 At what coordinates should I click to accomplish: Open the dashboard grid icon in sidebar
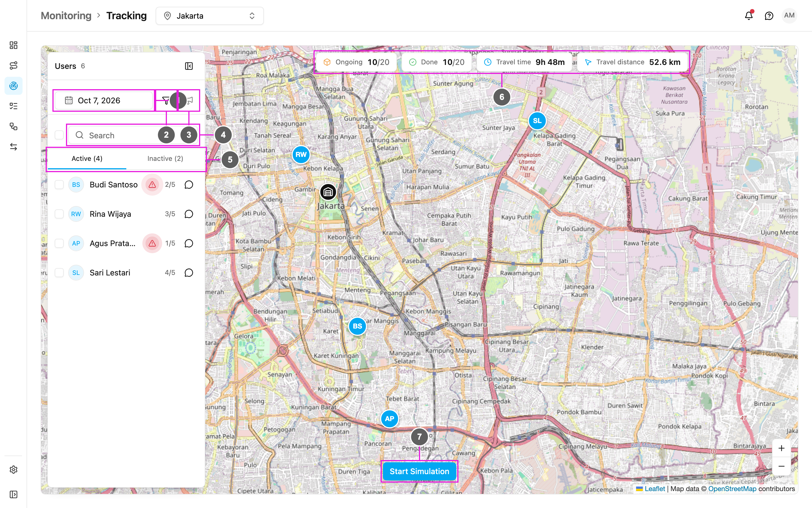click(x=14, y=45)
